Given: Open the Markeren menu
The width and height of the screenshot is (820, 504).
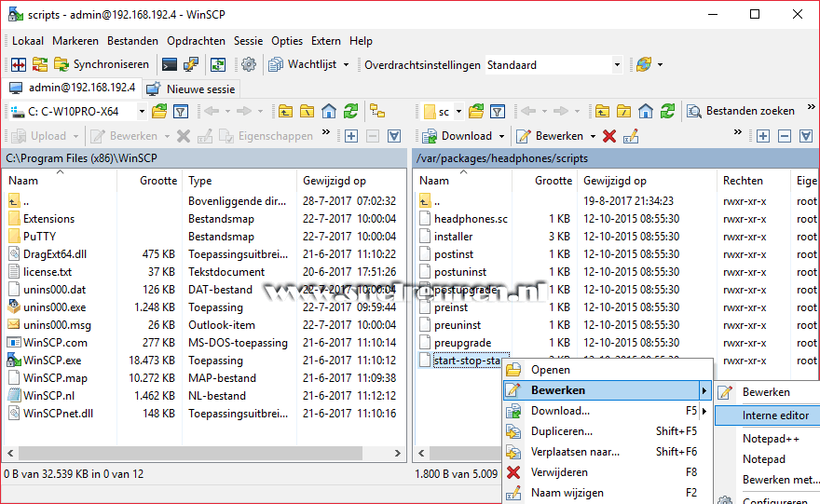Looking at the screenshot, I should click(75, 41).
